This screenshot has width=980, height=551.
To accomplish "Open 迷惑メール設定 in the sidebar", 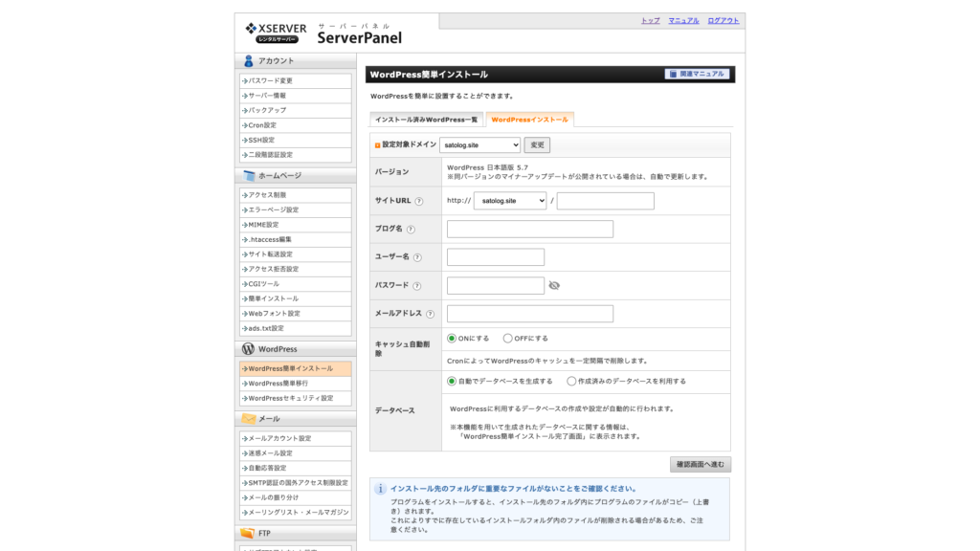I will point(295,452).
